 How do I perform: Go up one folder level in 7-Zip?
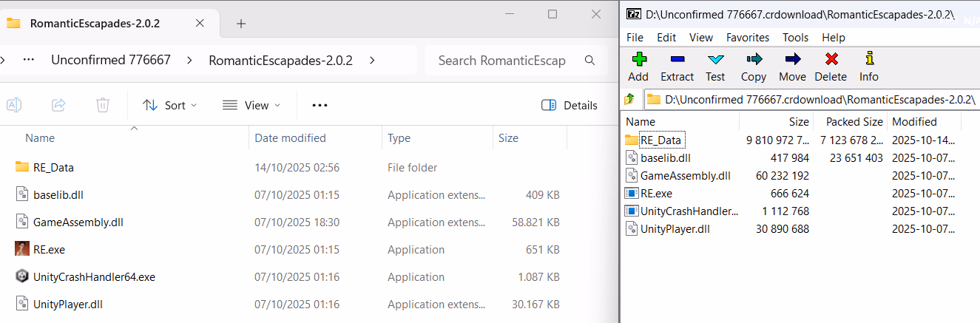click(629, 99)
